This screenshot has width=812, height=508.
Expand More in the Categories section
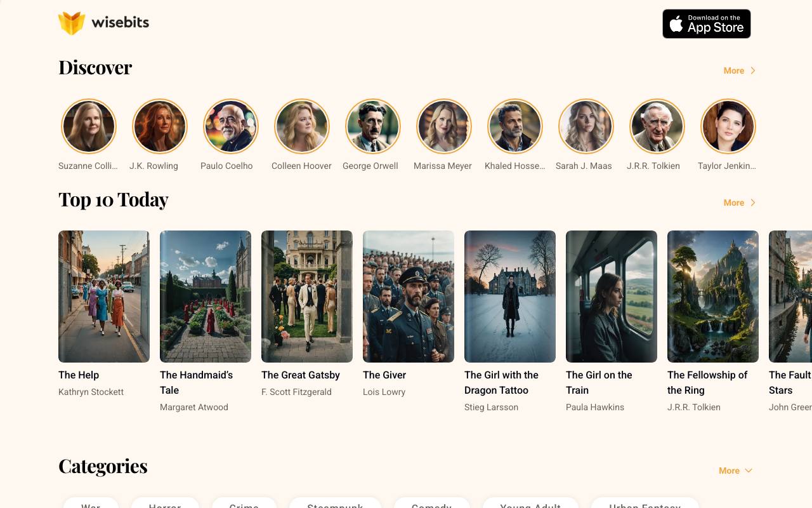coord(736,471)
